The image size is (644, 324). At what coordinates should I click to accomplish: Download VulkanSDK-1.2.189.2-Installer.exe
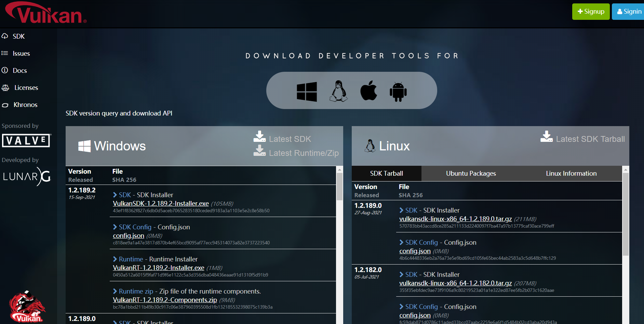click(161, 203)
